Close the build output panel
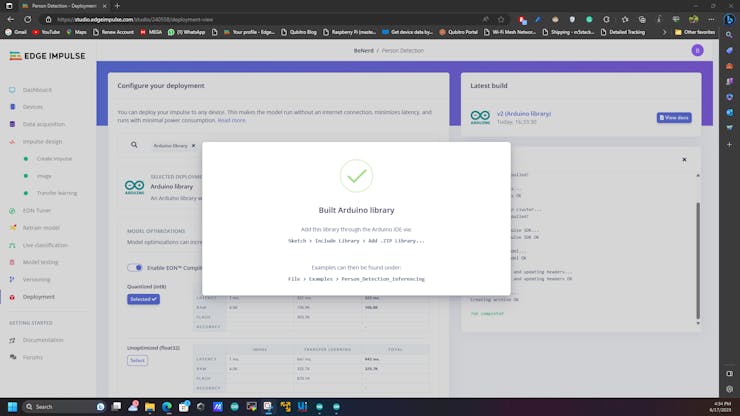The image size is (740, 416). 684,160
